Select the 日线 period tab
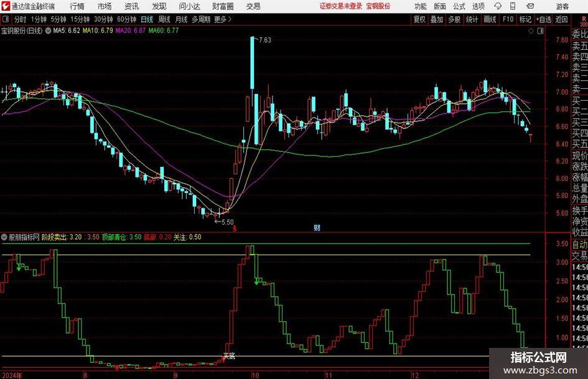The image size is (588, 379). (x=147, y=19)
